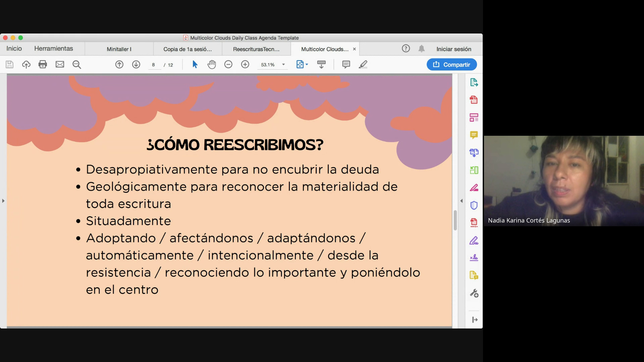Open the fit page options dropdown
Viewport: 644px width, 362px height.
(307, 65)
